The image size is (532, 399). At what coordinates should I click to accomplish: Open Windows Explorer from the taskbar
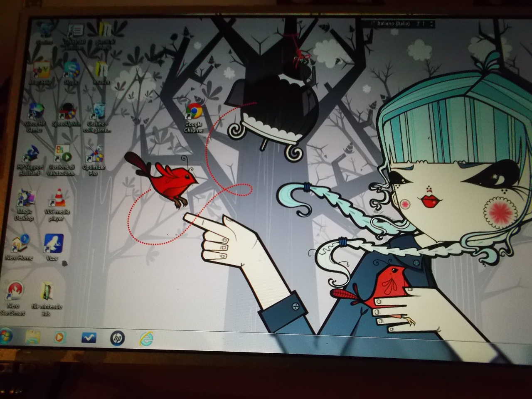coord(32,337)
